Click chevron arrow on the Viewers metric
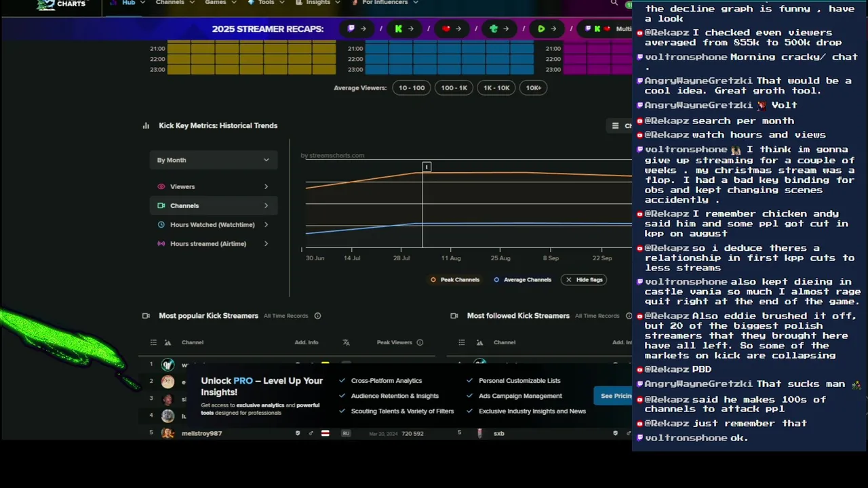Viewport: 868px width, 488px height. pyautogui.click(x=266, y=186)
